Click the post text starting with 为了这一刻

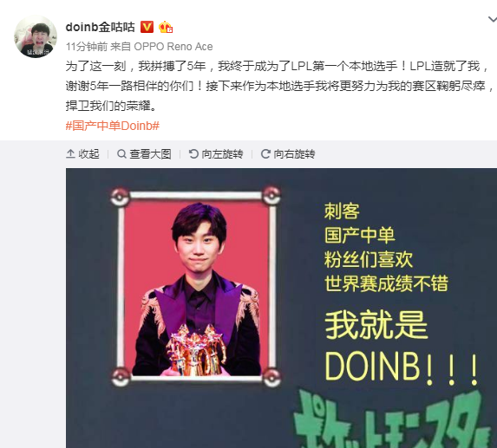click(x=279, y=86)
